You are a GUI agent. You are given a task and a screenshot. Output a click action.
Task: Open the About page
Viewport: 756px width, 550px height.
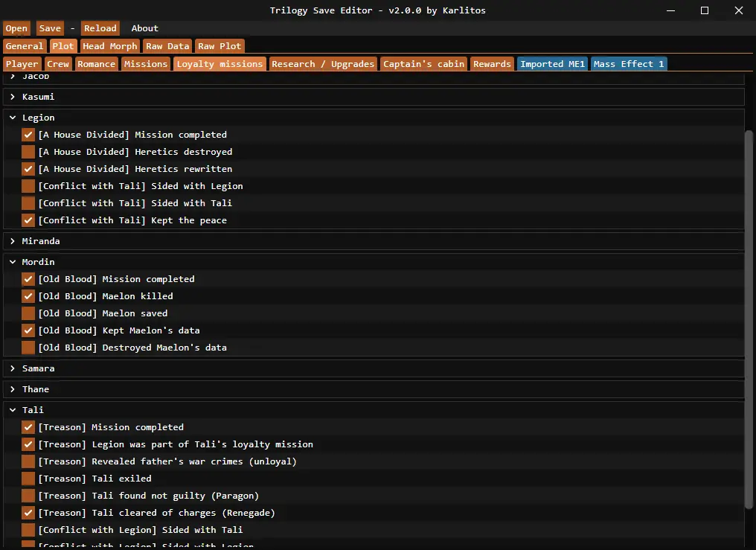[144, 28]
